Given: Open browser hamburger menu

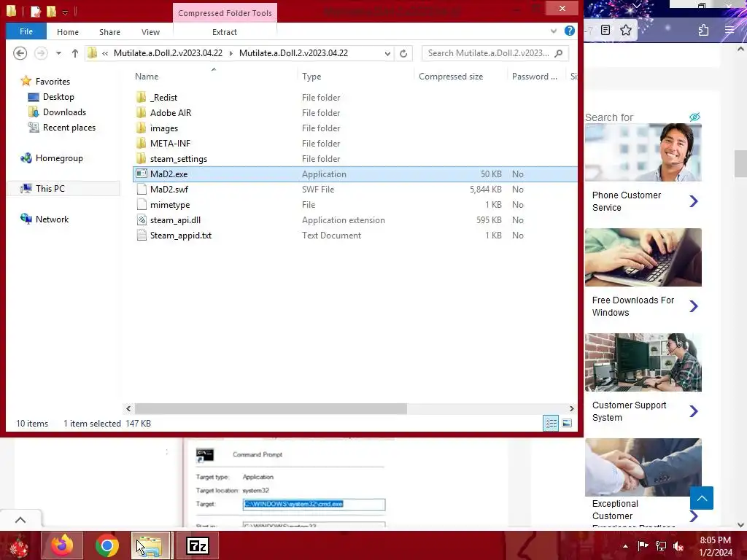Looking at the screenshot, I should coord(729,31).
